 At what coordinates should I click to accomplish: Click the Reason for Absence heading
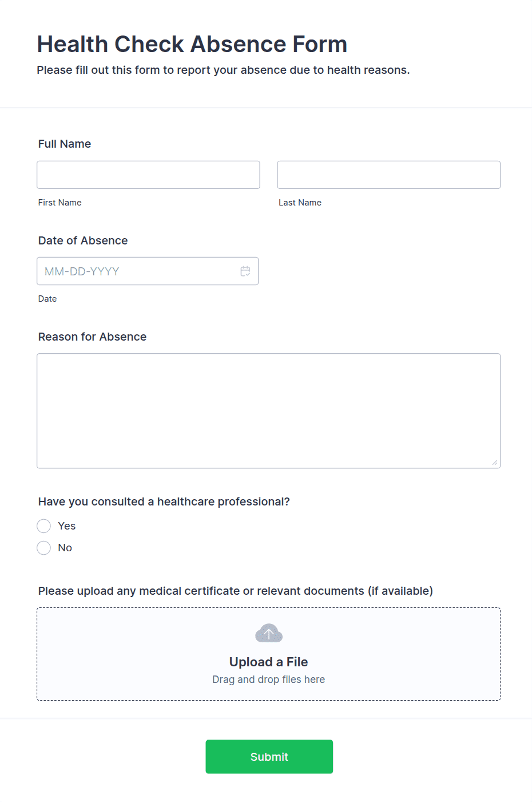coord(92,337)
